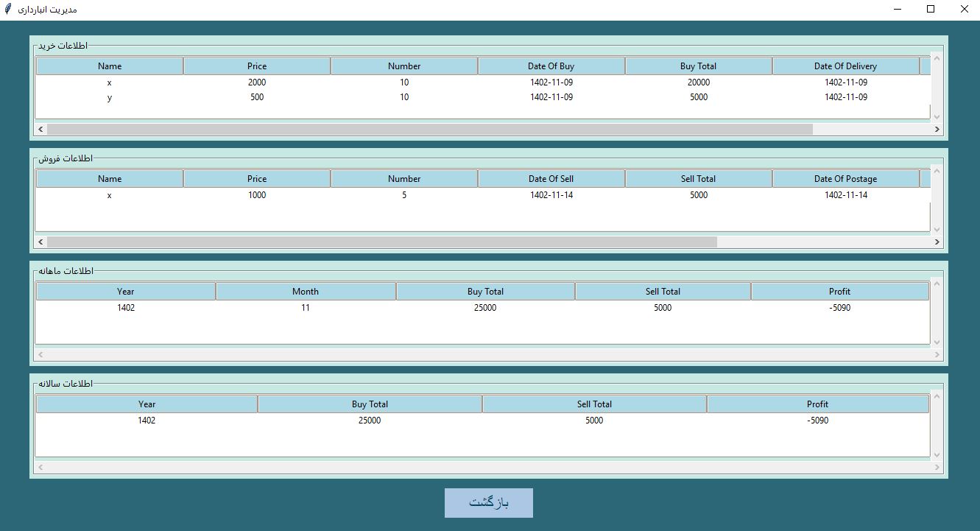Image resolution: width=980 pixels, height=531 pixels.
Task: Click Profit header in monthly table
Action: [x=839, y=292]
